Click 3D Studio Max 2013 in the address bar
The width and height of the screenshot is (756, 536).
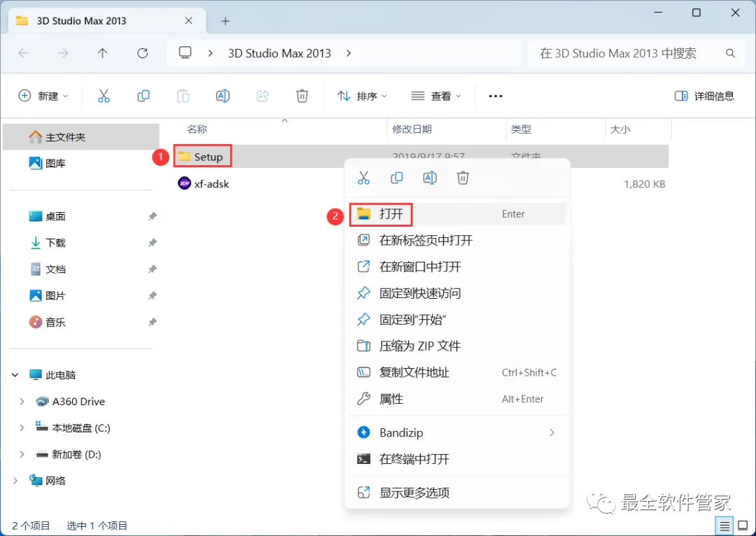pos(279,53)
